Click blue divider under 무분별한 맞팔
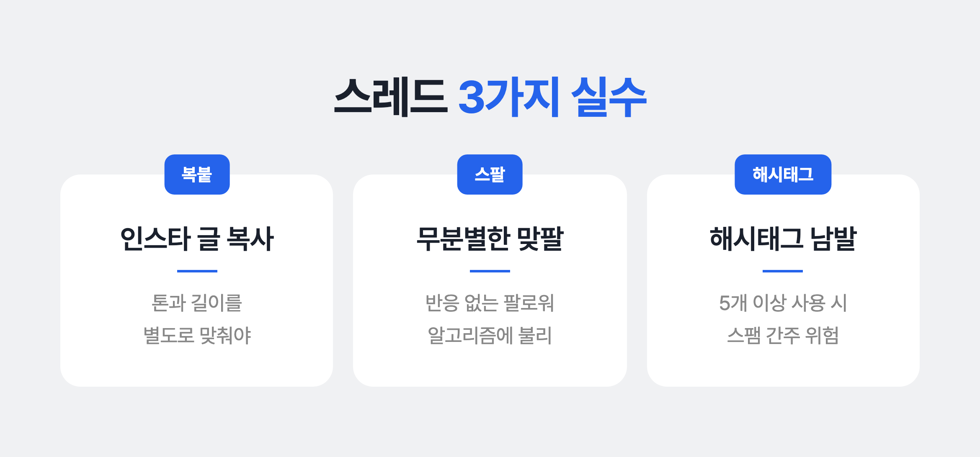The image size is (980, 457). 490,271
